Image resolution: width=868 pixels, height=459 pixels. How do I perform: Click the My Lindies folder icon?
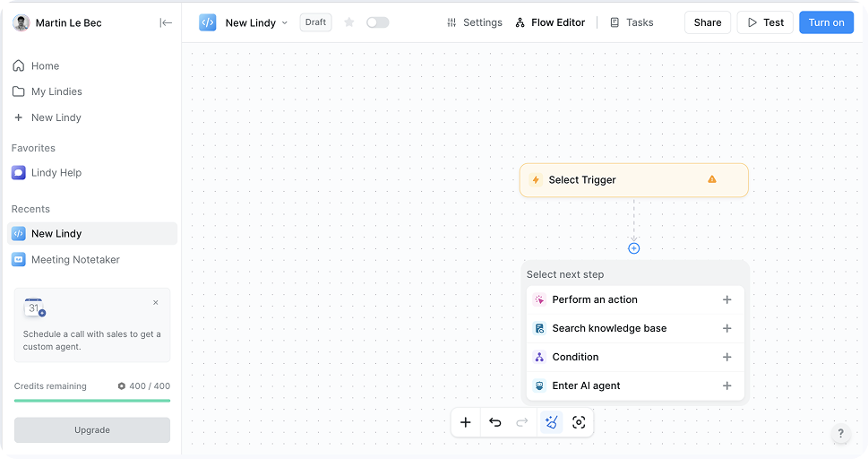click(18, 91)
